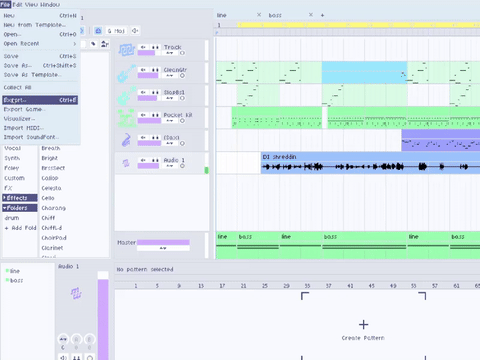
Task: Close the line tab
Action: (259, 15)
